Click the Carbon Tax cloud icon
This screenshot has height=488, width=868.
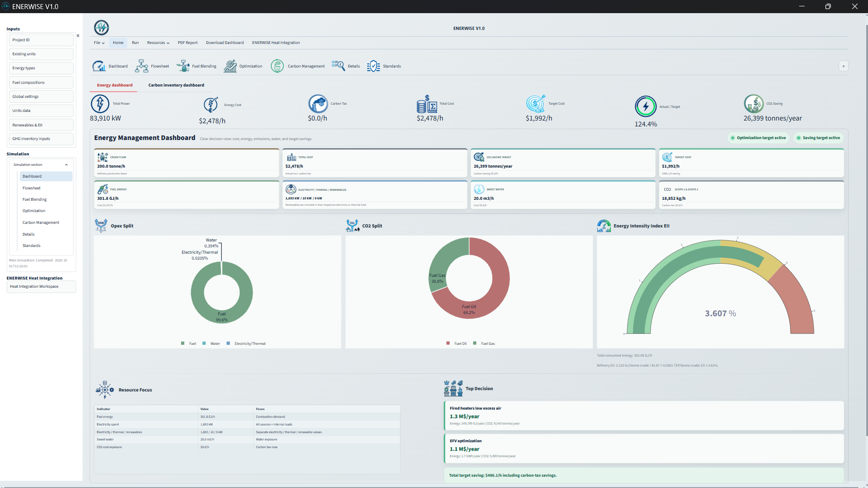[318, 104]
